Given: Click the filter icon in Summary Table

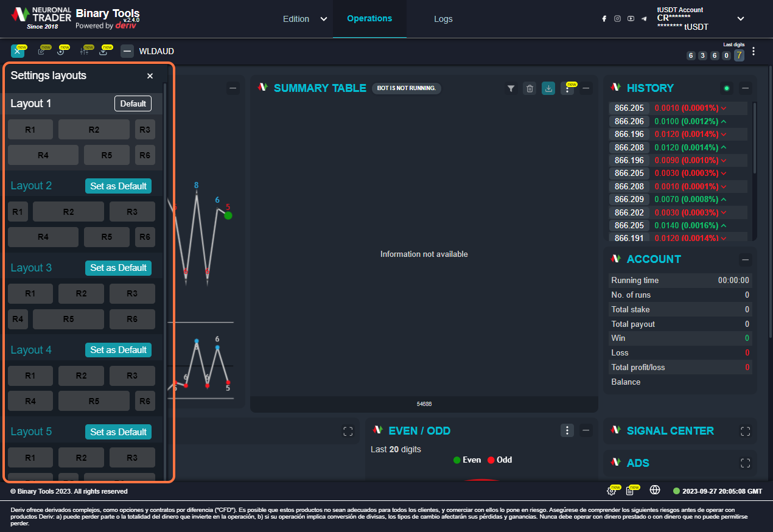Looking at the screenshot, I should (x=511, y=89).
